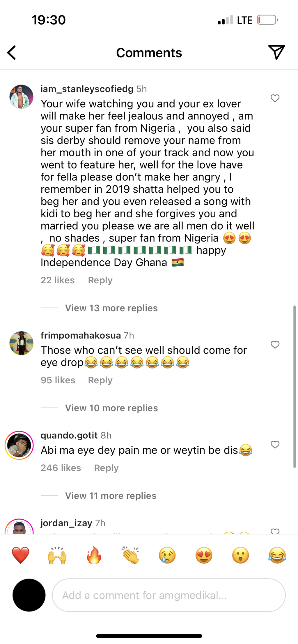Expand 13 more replies under Stanley's comment
Viewport: 298px width, 644px height.
pos(111,308)
